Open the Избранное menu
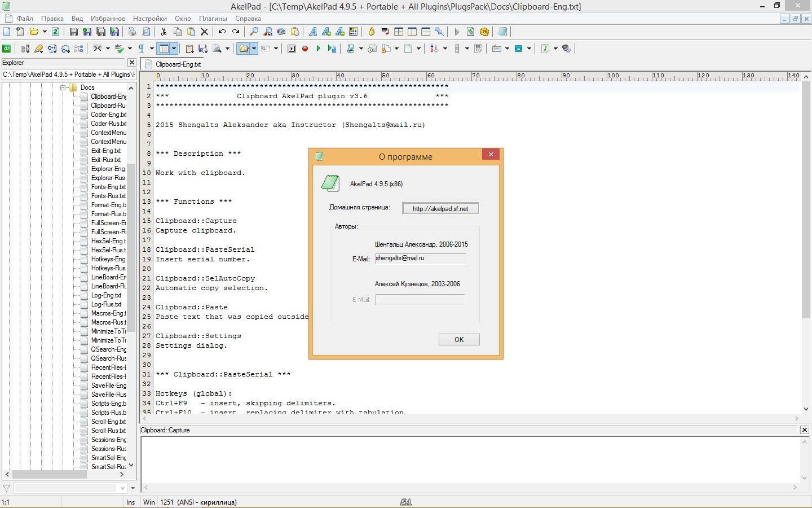 pyautogui.click(x=108, y=19)
